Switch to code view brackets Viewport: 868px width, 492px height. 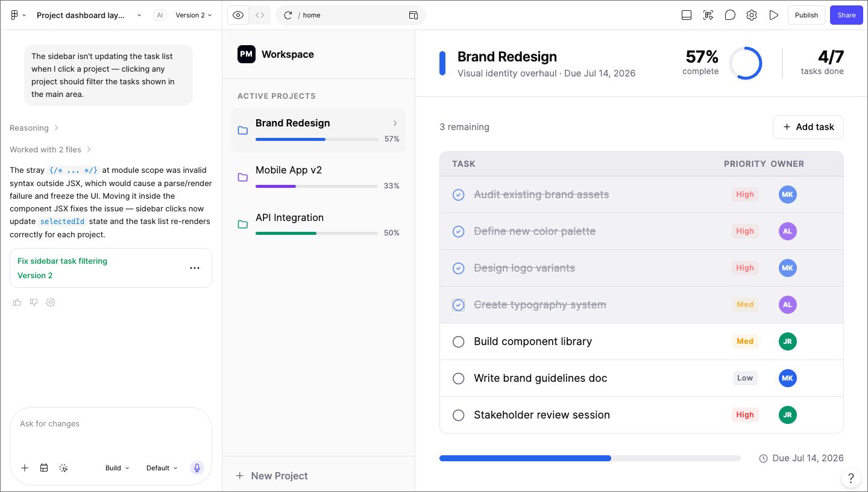260,15
